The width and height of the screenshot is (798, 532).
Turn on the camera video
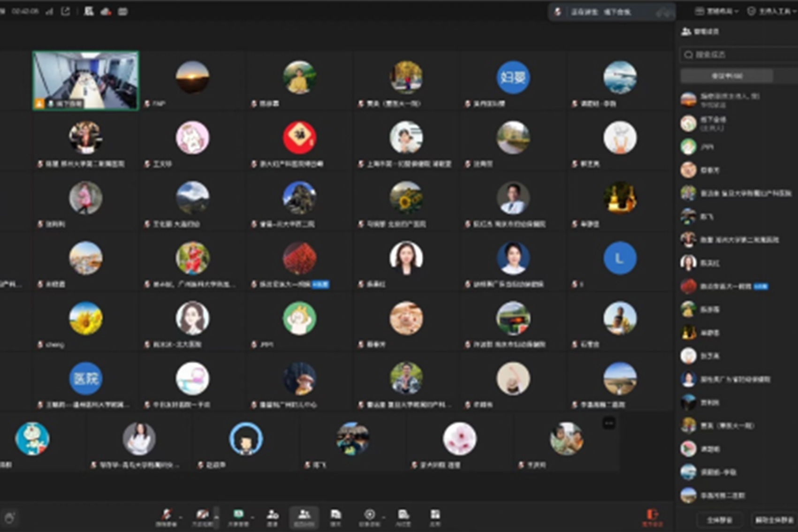tap(202, 517)
